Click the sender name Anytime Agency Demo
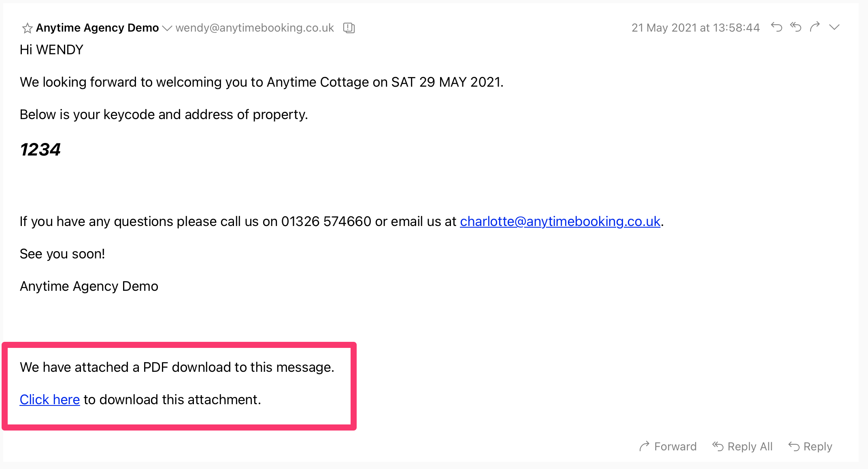This screenshot has width=868, height=469. 98,28
